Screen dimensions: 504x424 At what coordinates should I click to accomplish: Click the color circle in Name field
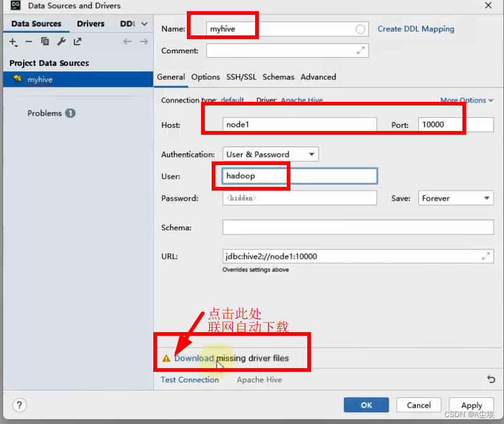pyautogui.click(x=360, y=29)
